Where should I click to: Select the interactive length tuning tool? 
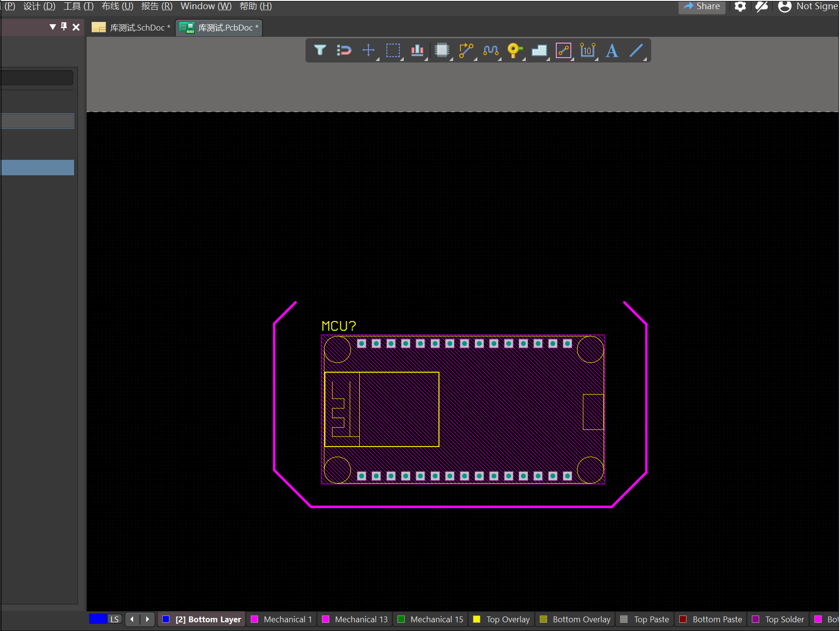491,50
